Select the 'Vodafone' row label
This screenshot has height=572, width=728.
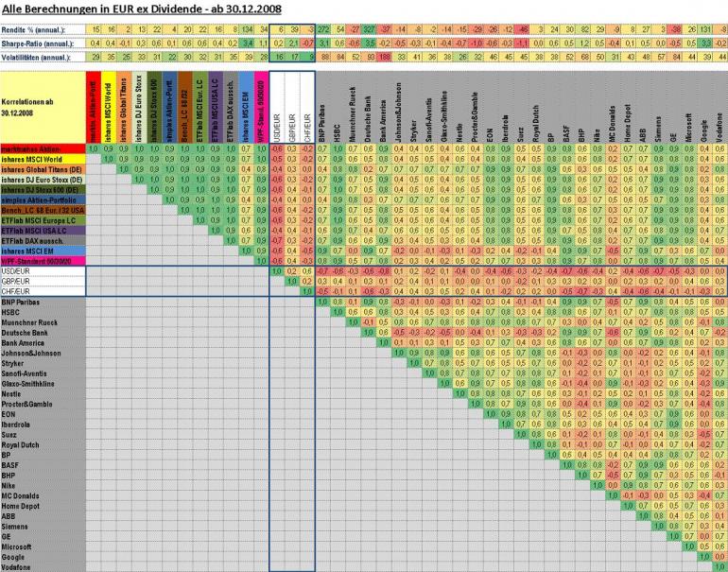point(43,567)
